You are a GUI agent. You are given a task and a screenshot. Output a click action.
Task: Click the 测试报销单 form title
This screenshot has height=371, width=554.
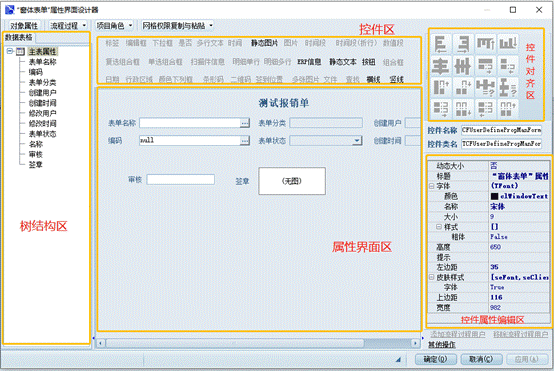click(x=284, y=103)
